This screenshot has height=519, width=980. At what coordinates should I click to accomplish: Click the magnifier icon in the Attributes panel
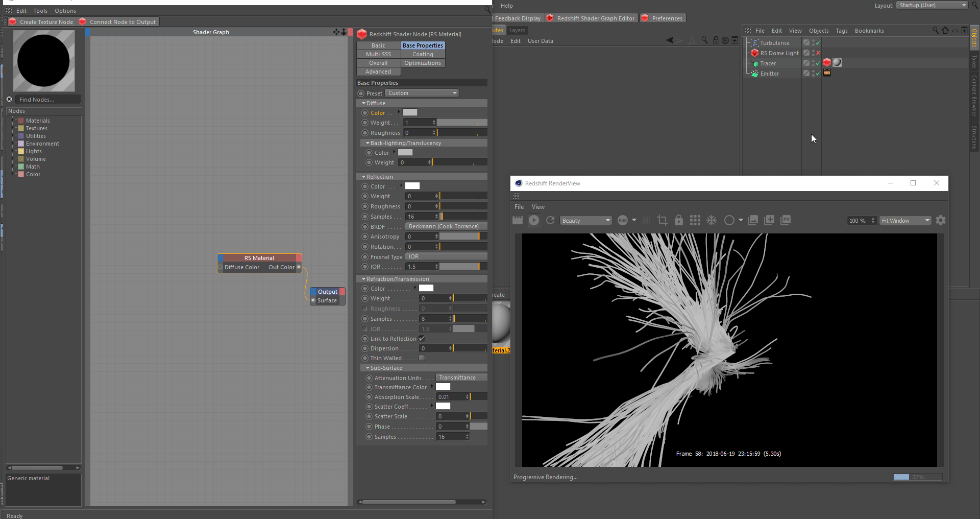pos(704,40)
